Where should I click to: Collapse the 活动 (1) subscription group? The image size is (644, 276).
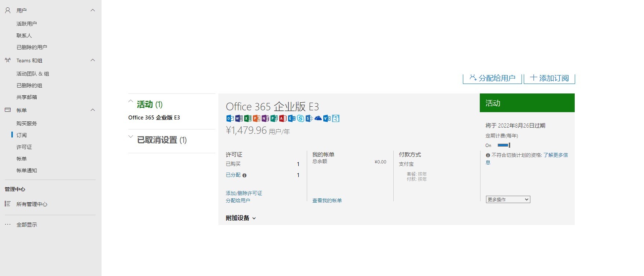pyautogui.click(x=130, y=101)
